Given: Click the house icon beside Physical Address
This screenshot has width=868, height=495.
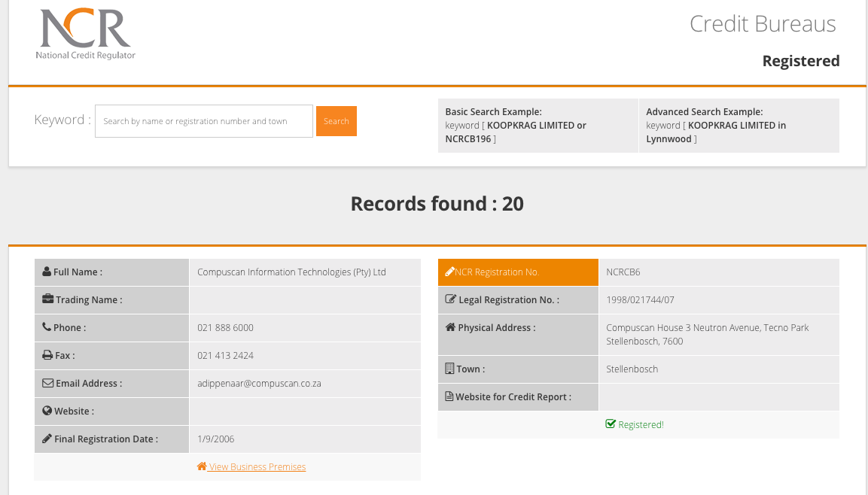Looking at the screenshot, I should [x=450, y=327].
